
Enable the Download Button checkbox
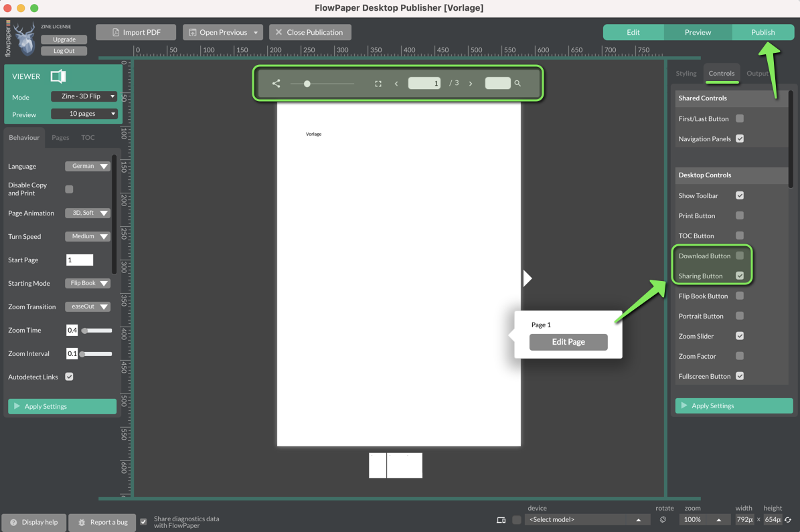pos(740,256)
